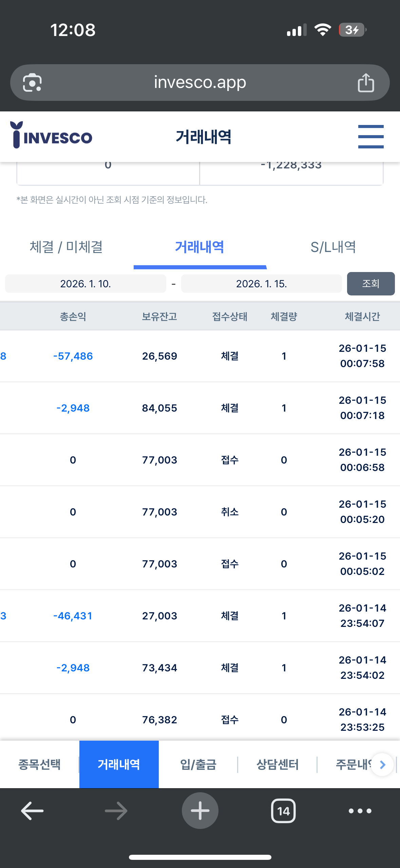Screen dimensions: 400x868
Task: Switch to the S/L내역 tab
Action: click(333, 247)
